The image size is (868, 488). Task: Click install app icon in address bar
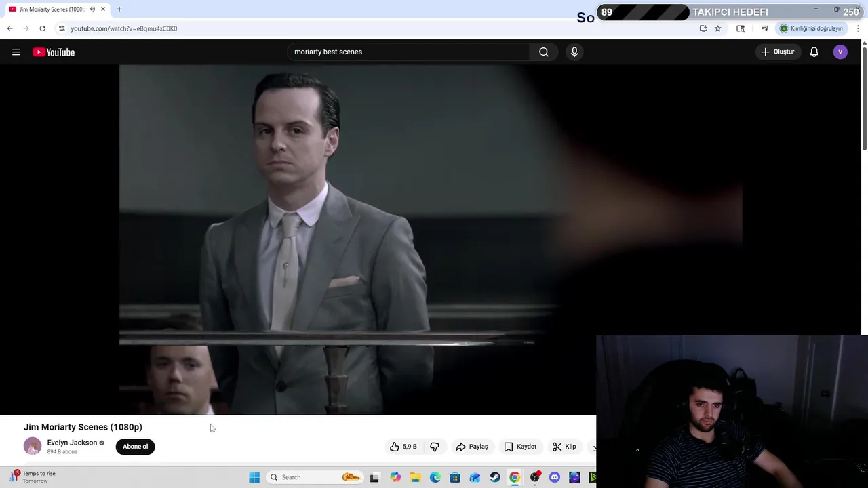coord(703,28)
